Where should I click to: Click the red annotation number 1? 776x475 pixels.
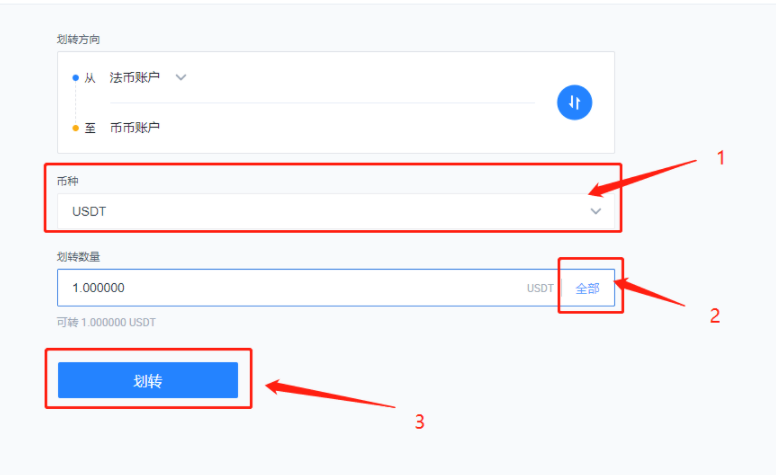pos(721,158)
